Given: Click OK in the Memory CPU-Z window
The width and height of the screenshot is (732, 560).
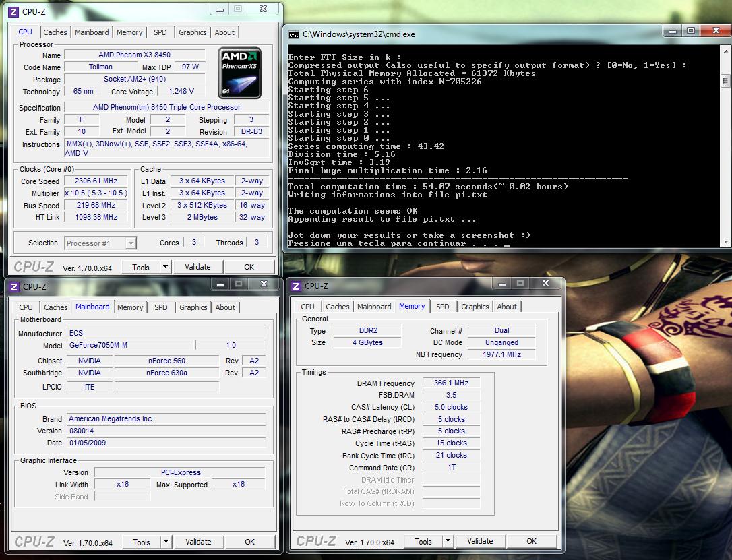Looking at the screenshot, I should click(531, 541).
